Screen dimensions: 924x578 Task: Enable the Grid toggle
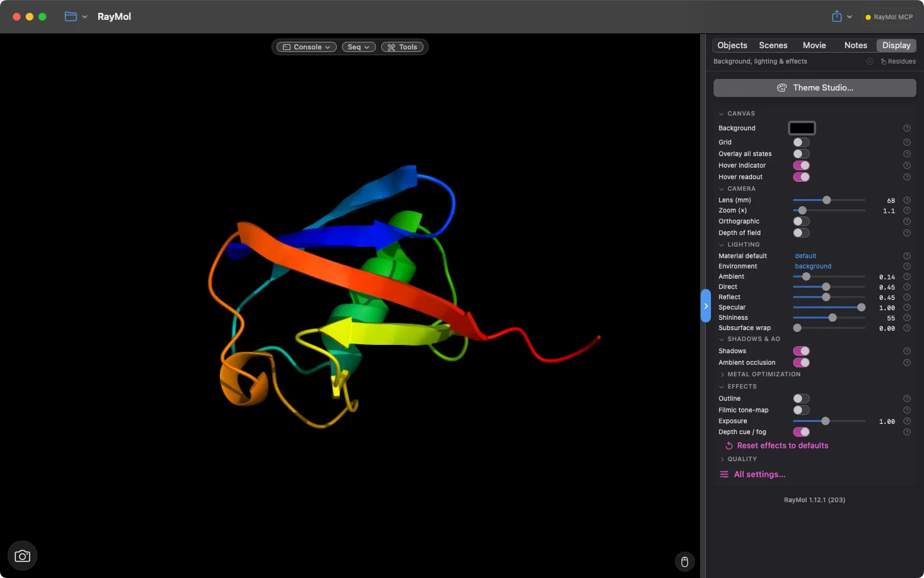click(801, 143)
